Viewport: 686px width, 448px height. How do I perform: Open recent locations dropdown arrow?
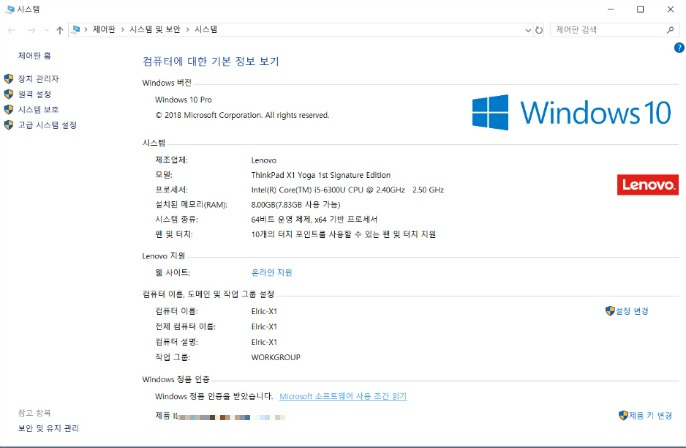[46, 30]
